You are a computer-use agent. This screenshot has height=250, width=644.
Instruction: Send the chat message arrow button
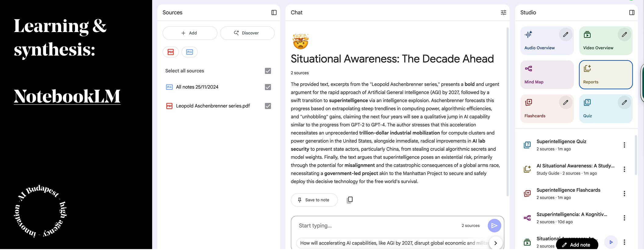coord(494,226)
